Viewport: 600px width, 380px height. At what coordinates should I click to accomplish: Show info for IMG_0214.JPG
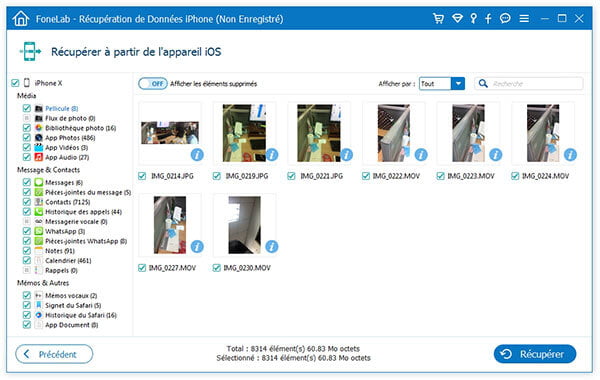197,155
